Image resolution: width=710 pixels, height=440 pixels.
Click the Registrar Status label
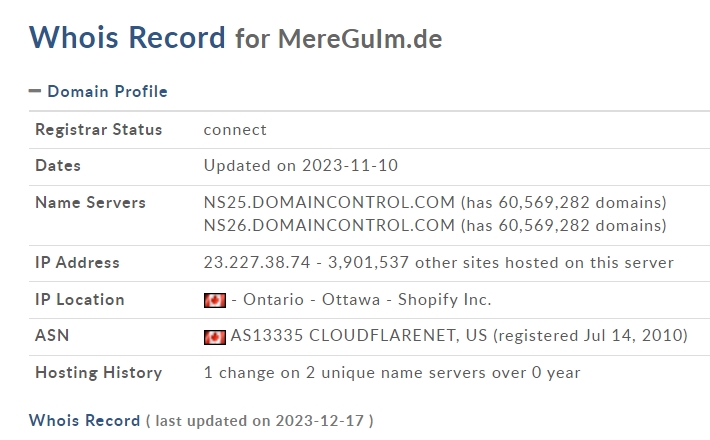pyautogui.click(x=98, y=129)
